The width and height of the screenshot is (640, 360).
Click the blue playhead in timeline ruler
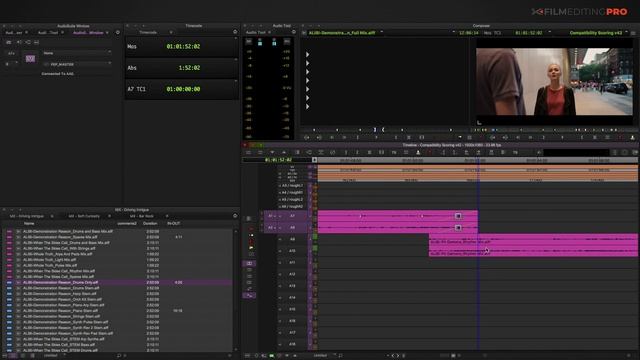pyautogui.click(x=478, y=160)
